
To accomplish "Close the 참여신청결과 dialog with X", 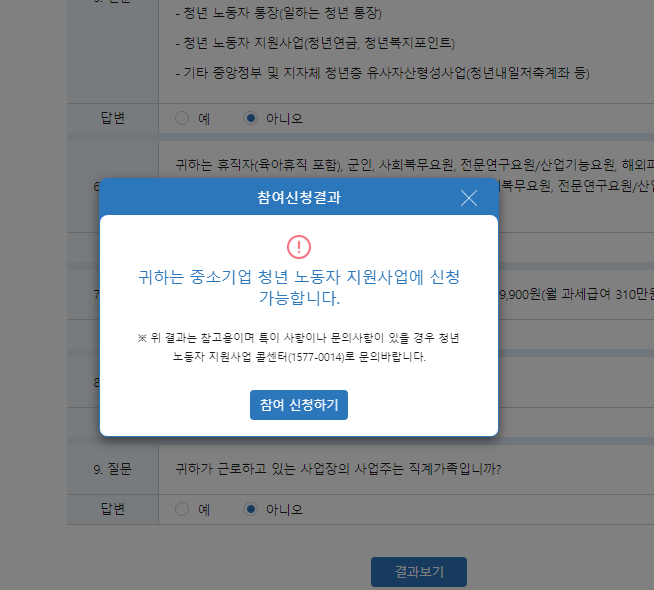I will pos(469,198).
